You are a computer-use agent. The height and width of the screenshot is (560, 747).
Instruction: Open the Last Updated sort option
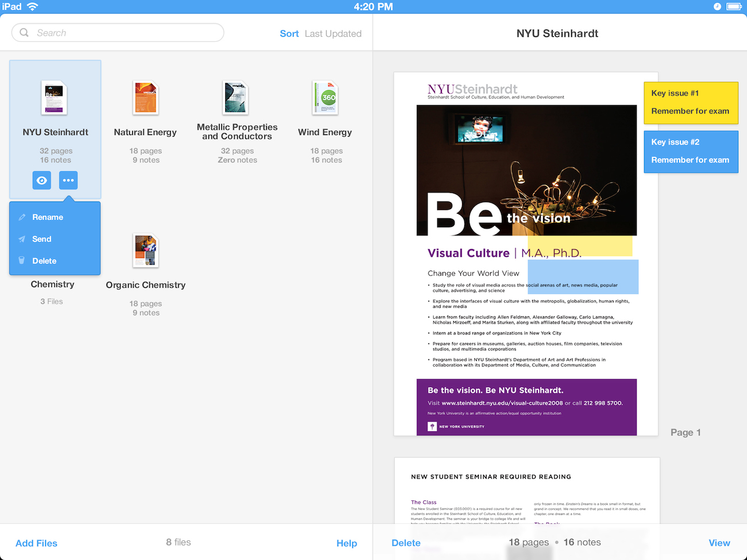(333, 34)
